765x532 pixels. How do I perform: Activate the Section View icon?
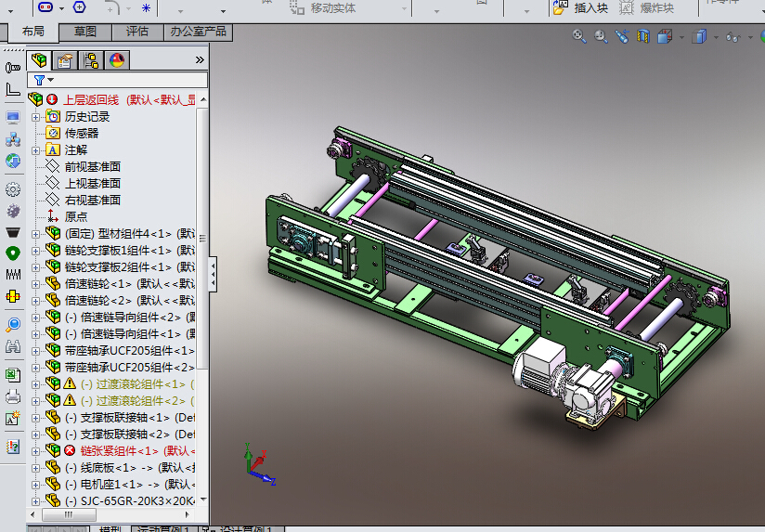643,37
